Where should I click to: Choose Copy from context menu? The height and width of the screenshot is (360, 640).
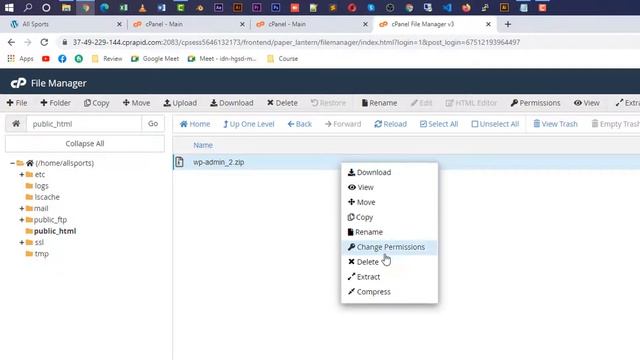pos(389,217)
